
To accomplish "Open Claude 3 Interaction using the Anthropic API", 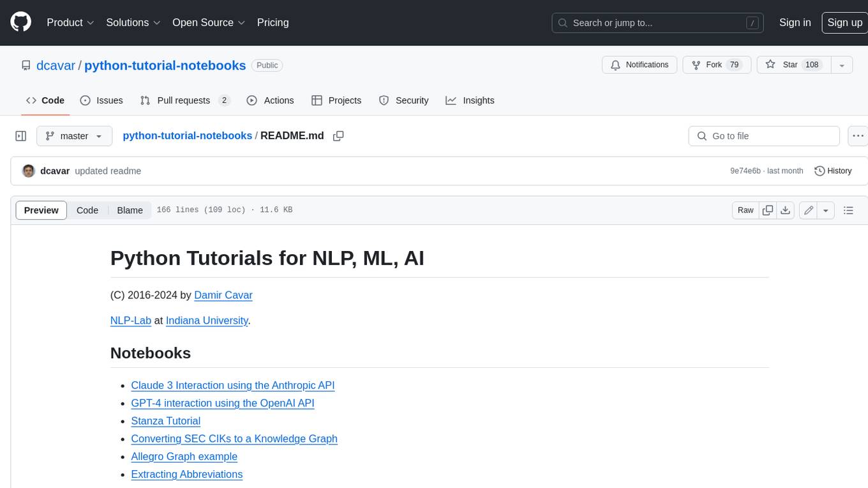I will pos(233,385).
